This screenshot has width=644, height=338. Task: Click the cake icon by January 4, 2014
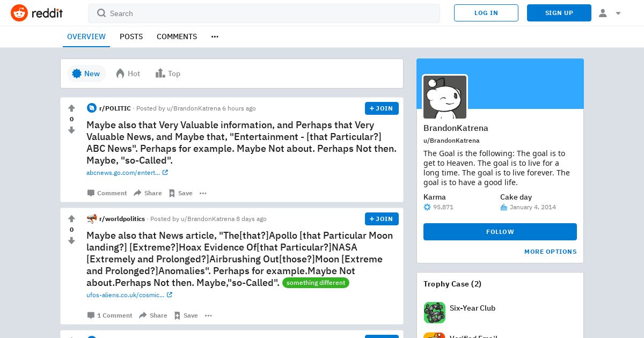[504, 207]
